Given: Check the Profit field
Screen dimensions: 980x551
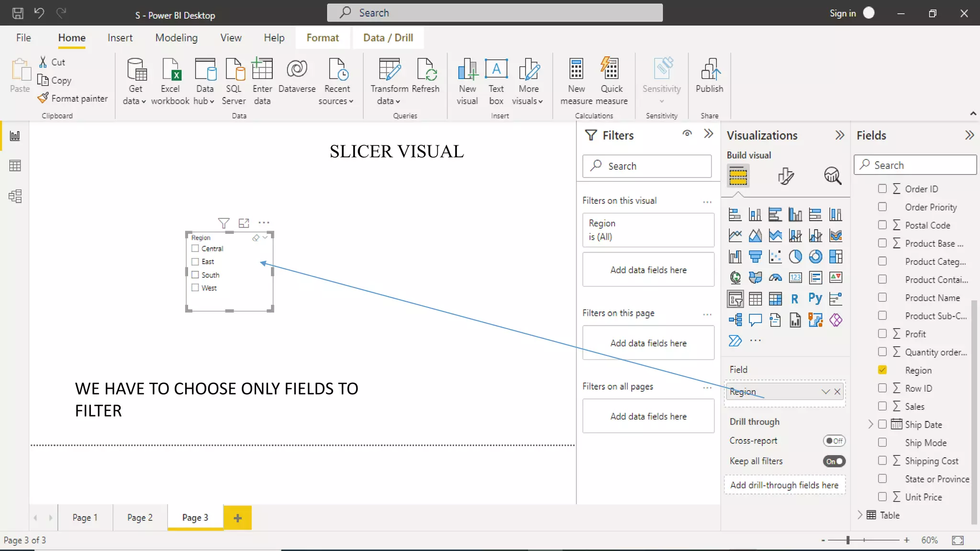Looking at the screenshot, I should 882,333.
